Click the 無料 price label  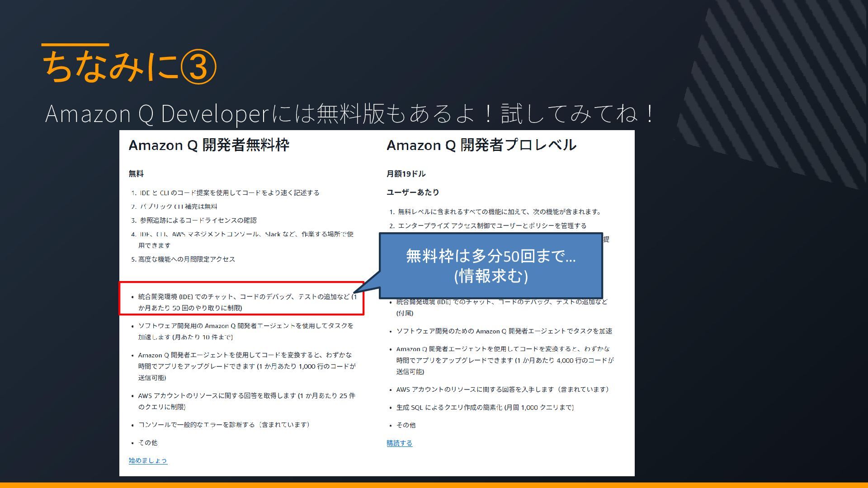136,174
